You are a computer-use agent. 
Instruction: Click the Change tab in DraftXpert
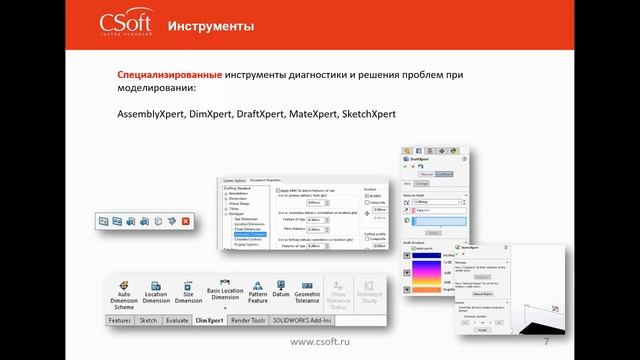pos(421,184)
